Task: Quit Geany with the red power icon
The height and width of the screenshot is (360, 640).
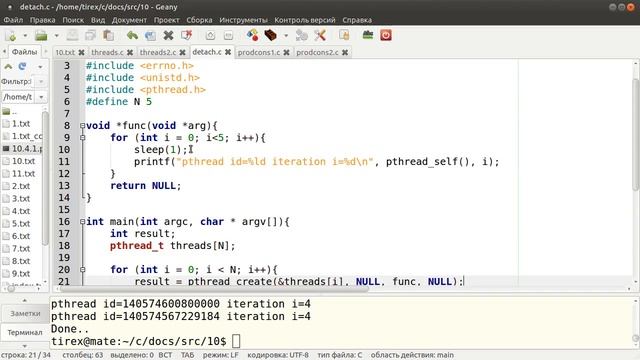Action: click(386, 36)
